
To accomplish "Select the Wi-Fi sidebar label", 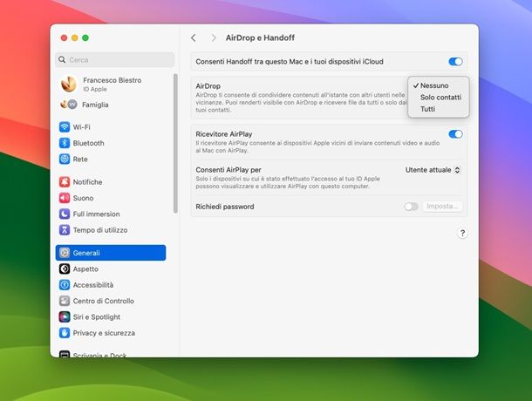I will 81,127.
